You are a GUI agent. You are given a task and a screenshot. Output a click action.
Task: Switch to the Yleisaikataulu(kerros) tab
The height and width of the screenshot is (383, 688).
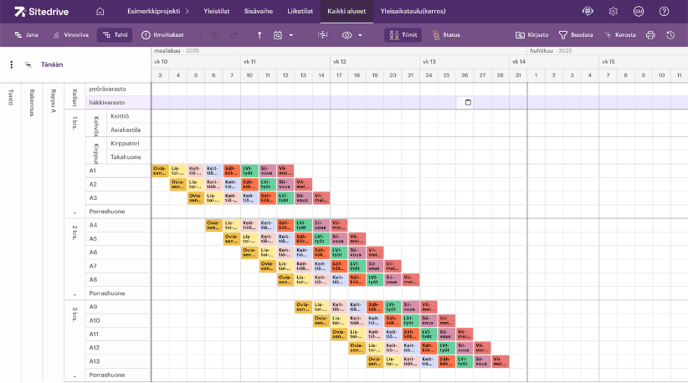[x=413, y=11]
